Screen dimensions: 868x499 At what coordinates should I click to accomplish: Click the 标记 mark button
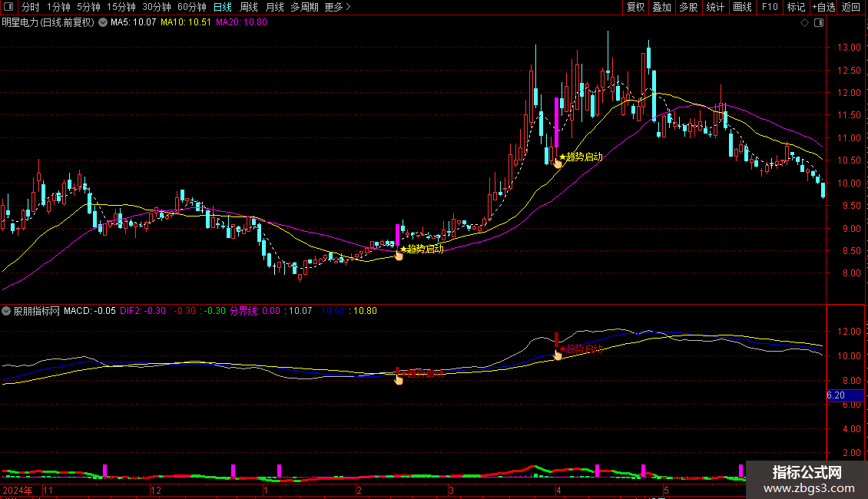[x=796, y=7]
